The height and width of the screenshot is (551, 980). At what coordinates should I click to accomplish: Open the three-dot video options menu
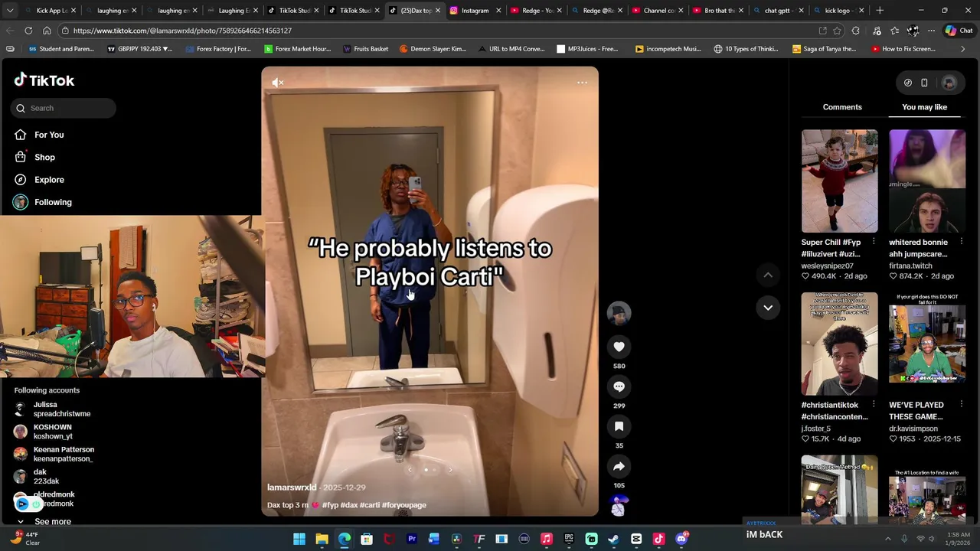coord(582,83)
